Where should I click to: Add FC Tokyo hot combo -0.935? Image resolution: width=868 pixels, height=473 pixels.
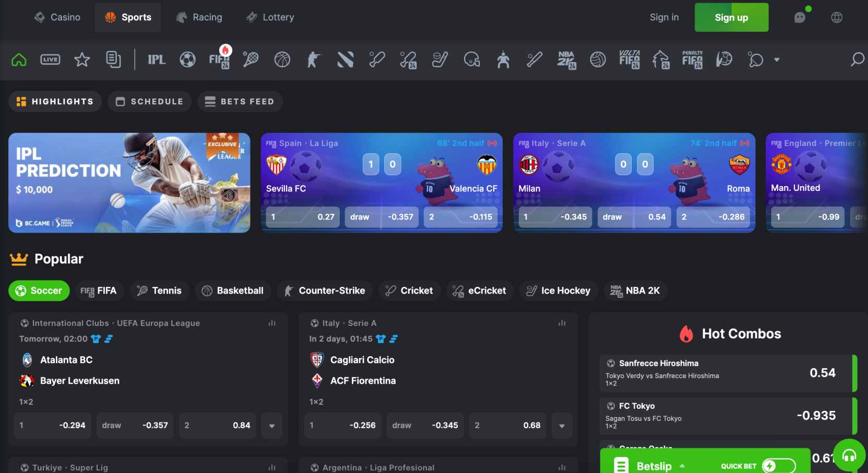click(x=728, y=416)
